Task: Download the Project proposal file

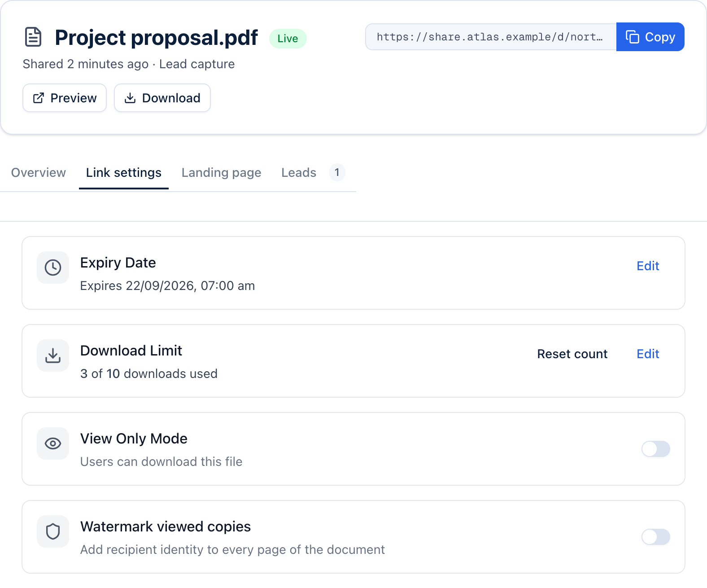Action: (162, 98)
